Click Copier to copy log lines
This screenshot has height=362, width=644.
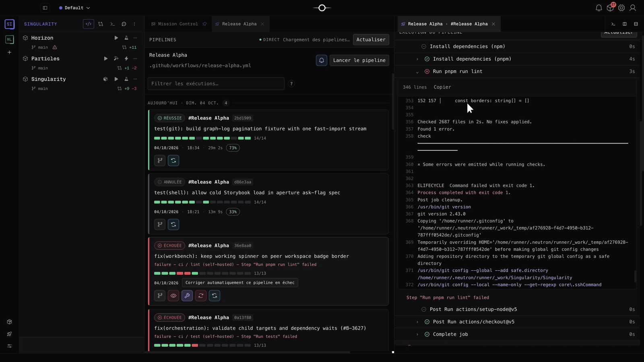[442, 87]
